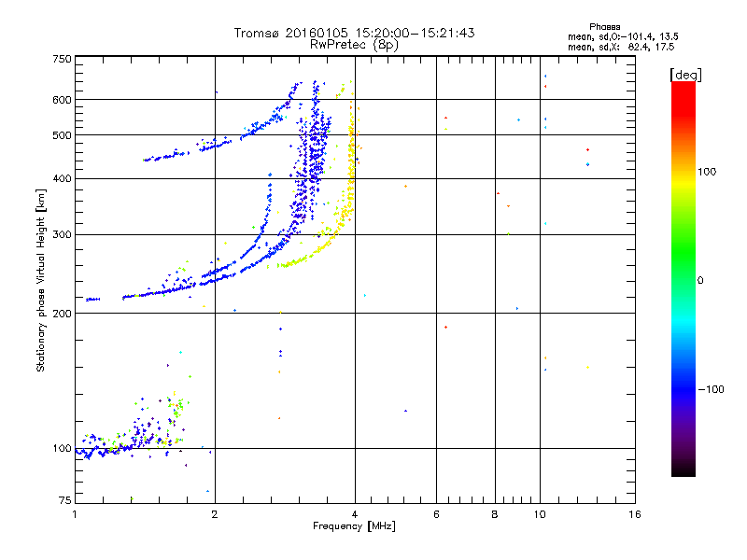Image resolution: width=747 pixels, height=560 pixels.
Task: Click the 750 tick on the height axis
Action: click(63, 59)
